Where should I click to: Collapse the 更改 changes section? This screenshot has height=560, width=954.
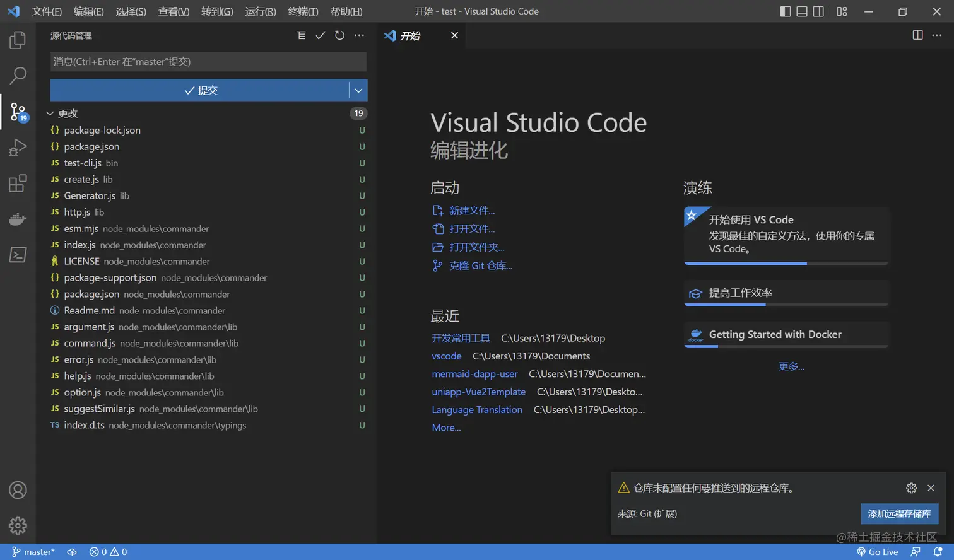pyautogui.click(x=50, y=114)
